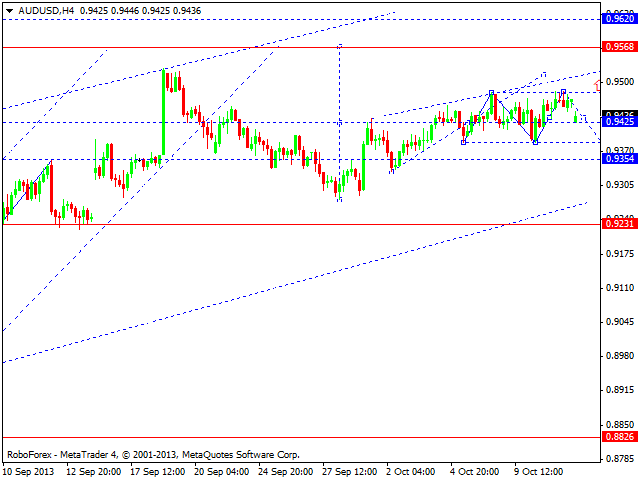This screenshot has width=640, height=480.
Task: Click the red arrow marker near 0.9500
Action: coord(596,86)
